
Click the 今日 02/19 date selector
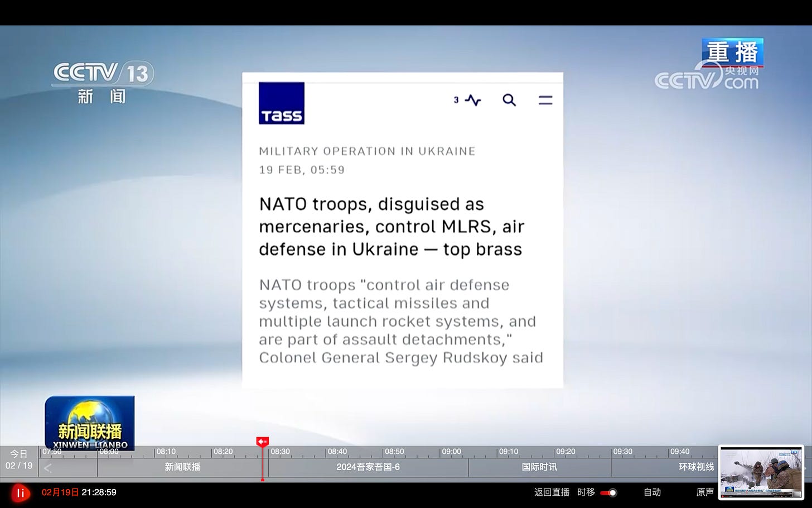pyautogui.click(x=19, y=460)
